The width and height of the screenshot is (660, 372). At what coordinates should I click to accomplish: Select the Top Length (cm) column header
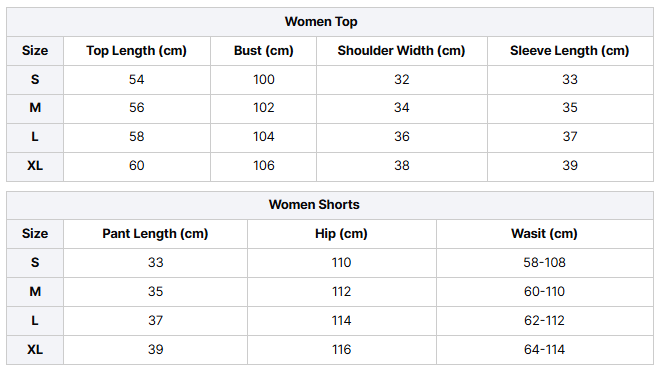click(x=136, y=50)
